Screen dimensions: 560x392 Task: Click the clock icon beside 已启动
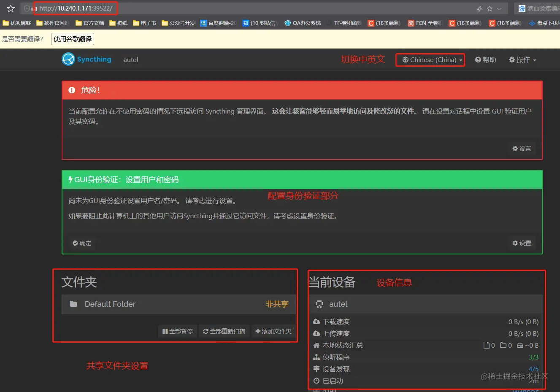(317, 381)
